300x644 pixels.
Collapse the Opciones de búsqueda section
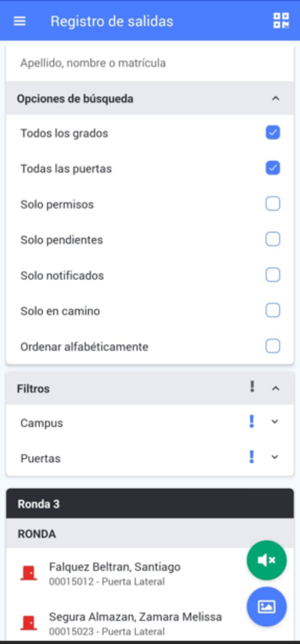coord(276,99)
